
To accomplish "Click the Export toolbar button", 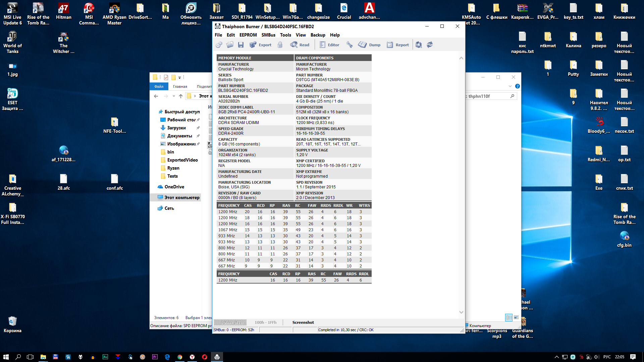I will (261, 45).
